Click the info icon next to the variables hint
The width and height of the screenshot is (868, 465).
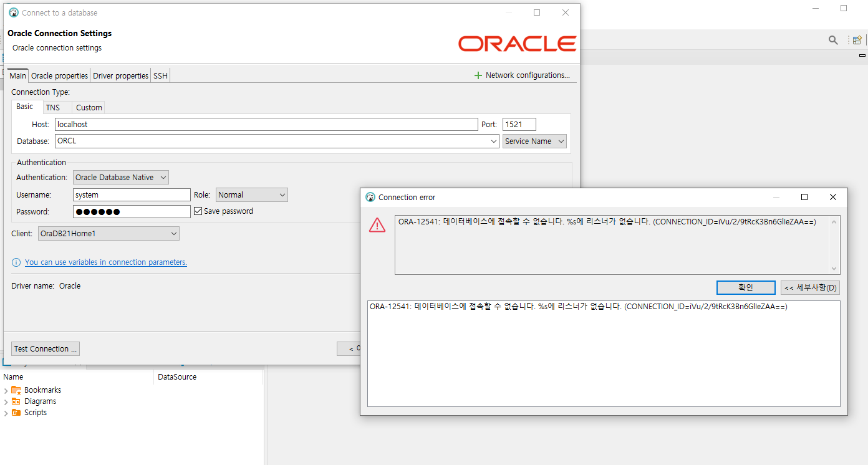[16, 262]
